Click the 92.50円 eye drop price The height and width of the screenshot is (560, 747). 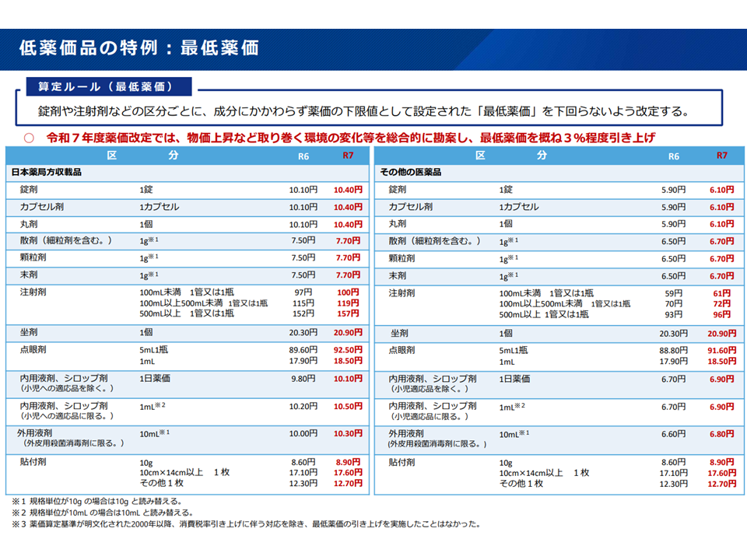[348, 350]
